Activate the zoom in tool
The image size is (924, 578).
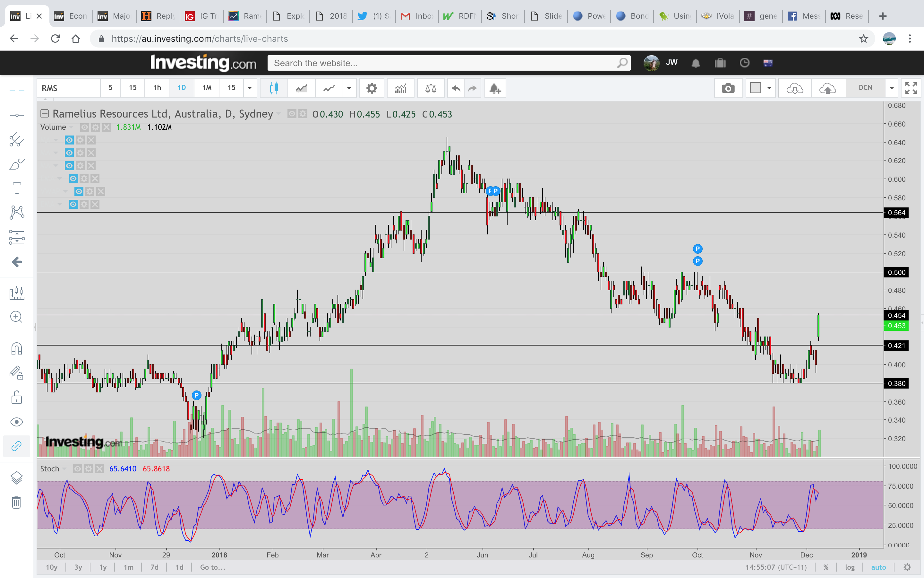coord(17,317)
